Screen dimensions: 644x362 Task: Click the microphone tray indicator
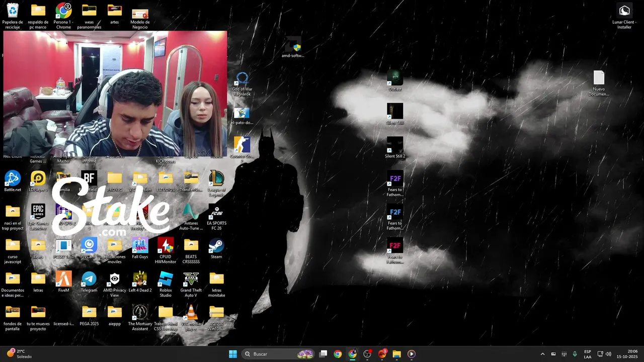(575, 354)
